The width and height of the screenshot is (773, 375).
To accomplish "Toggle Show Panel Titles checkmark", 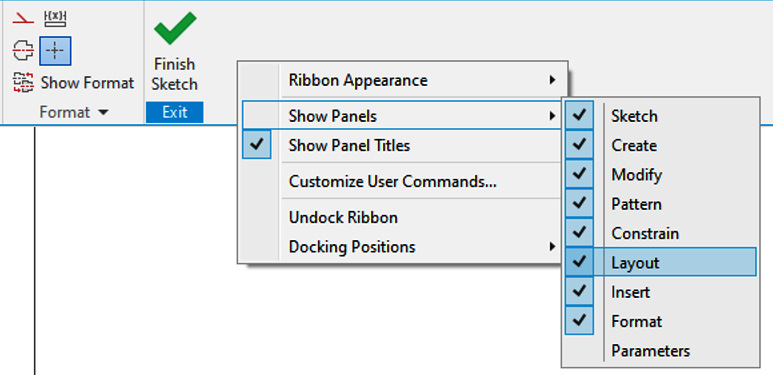I will pos(256,145).
